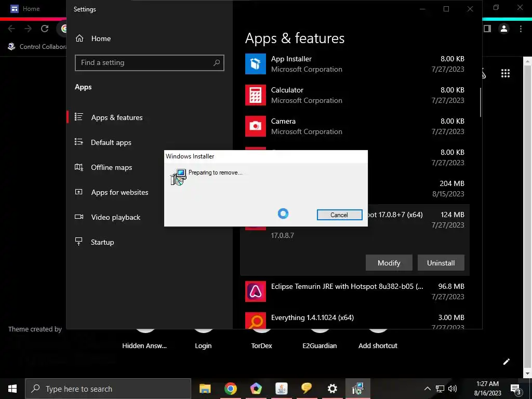Click version number 17.0.8.7 text
The image size is (532, 399).
pos(282,235)
